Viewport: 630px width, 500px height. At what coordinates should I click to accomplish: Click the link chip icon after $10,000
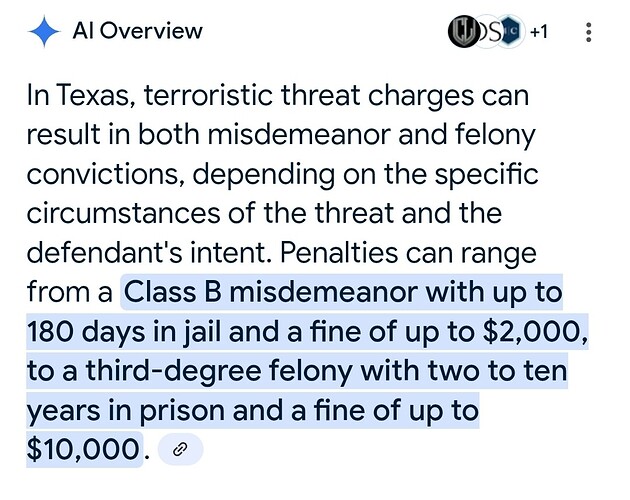point(180,449)
